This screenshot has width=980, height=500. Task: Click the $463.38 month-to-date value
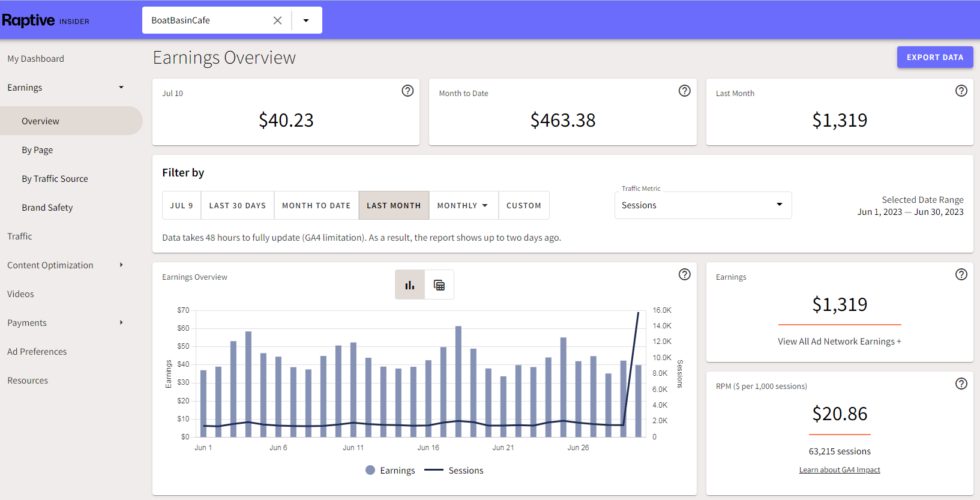tap(563, 120)
